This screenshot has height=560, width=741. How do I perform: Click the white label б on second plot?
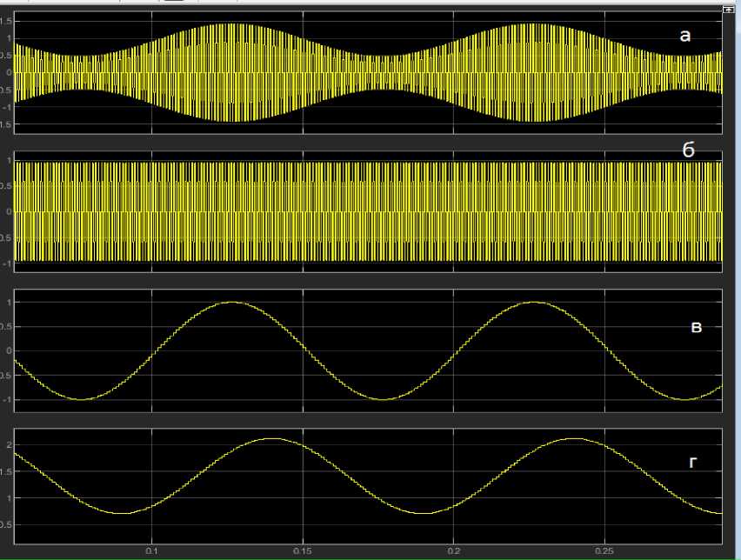[689, 150]
